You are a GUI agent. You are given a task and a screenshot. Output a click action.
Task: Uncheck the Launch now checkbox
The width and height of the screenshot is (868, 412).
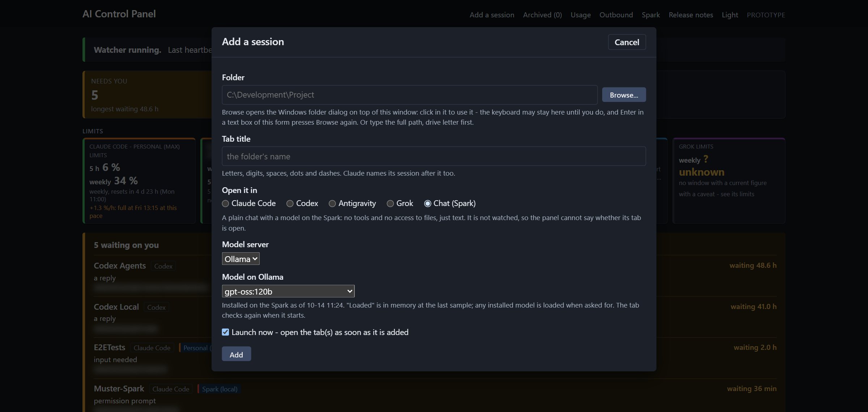[x=225, y=332]
